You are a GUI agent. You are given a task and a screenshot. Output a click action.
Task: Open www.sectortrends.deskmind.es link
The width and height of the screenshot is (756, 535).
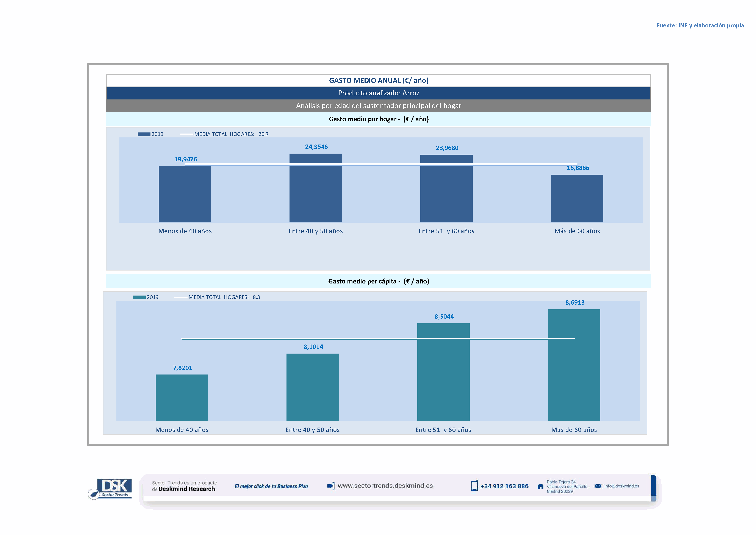[385, 486]
